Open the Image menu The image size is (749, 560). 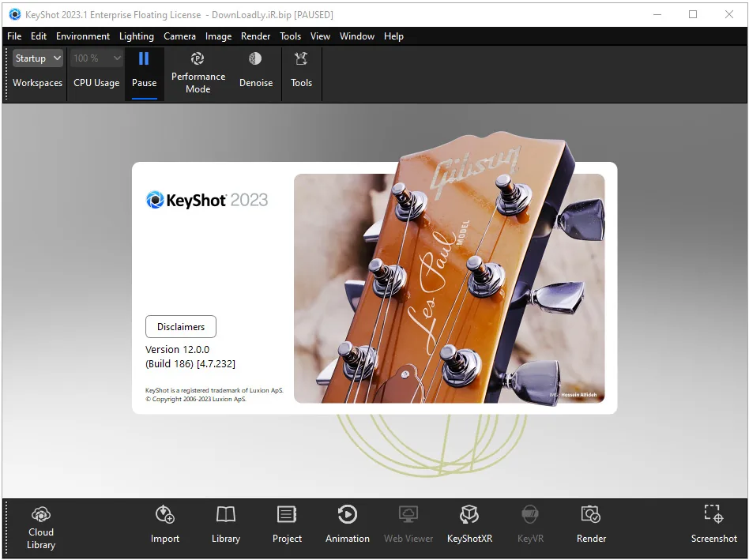pos(218,36)
